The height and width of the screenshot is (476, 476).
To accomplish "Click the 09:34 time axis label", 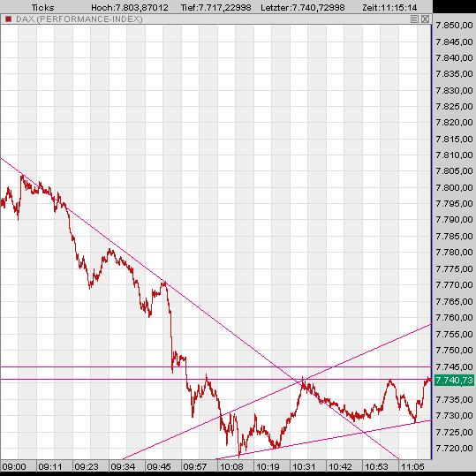I will pos(123,466).
